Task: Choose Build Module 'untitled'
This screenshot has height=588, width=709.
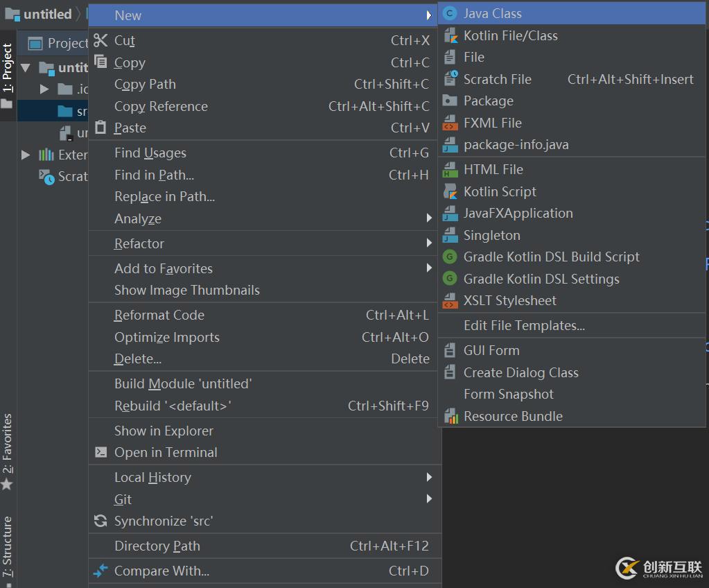Action: click(265, 384)
